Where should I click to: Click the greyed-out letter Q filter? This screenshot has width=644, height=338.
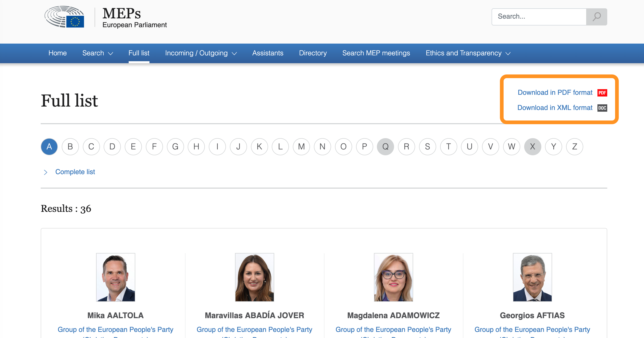(385, 147)
